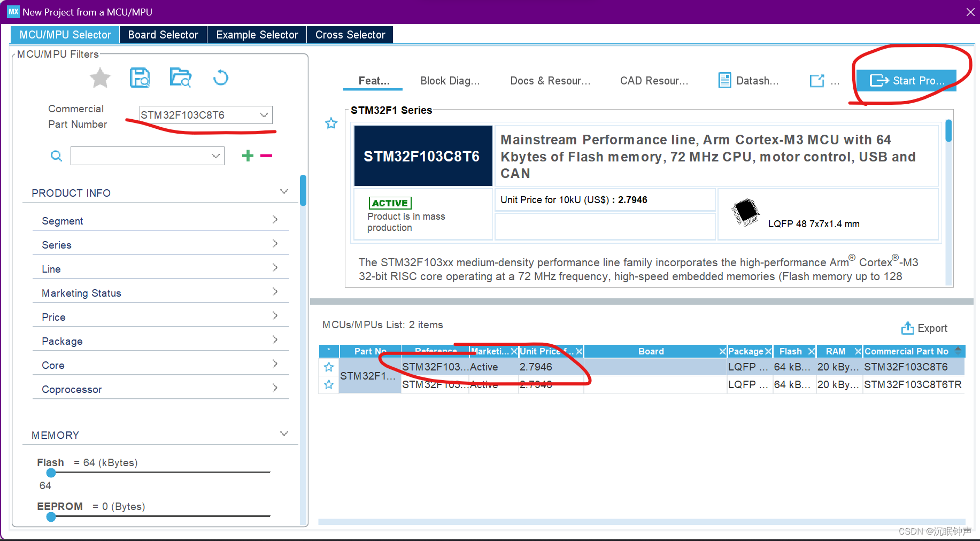Click the Export upload icon

coord(907,328)
